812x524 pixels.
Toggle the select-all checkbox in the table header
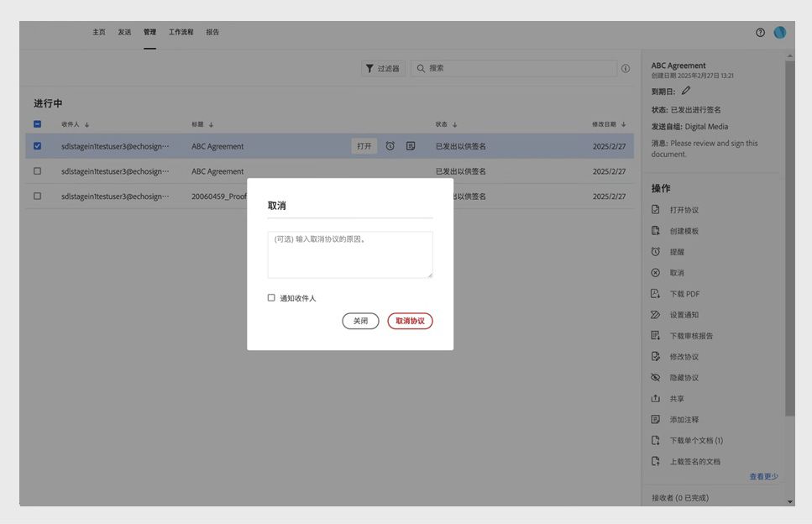[36, 123]
